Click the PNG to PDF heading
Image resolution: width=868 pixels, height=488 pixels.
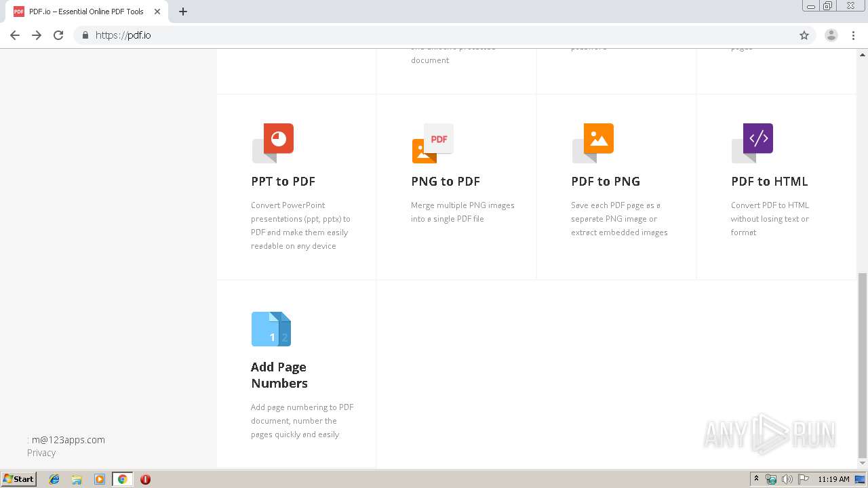[446, 181]
